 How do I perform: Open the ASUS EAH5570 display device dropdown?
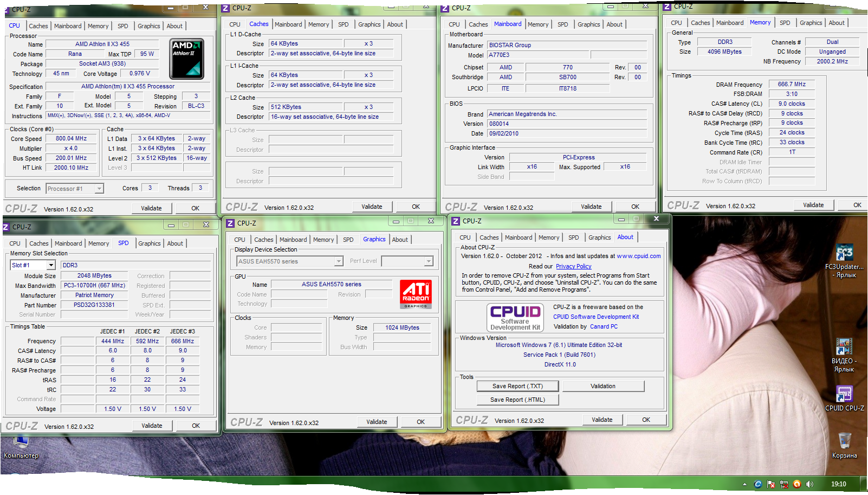coord(339,261)
